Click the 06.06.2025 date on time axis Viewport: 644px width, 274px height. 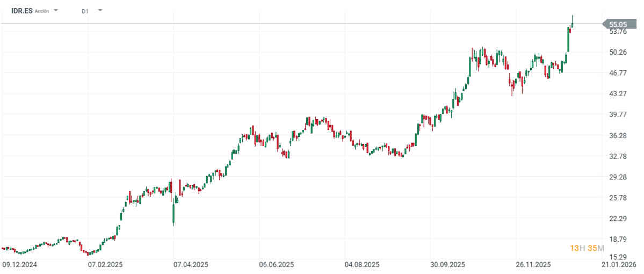pyautogui.click(x=276, y=265)
